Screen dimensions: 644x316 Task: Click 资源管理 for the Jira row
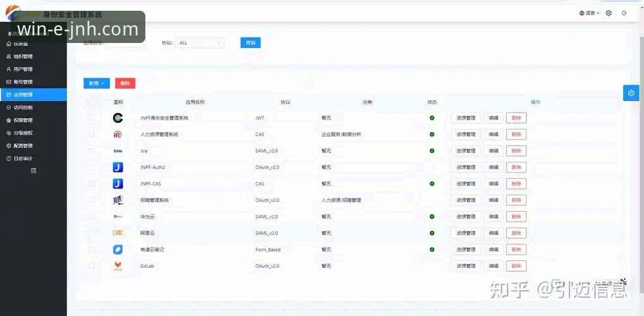[466, 151]
